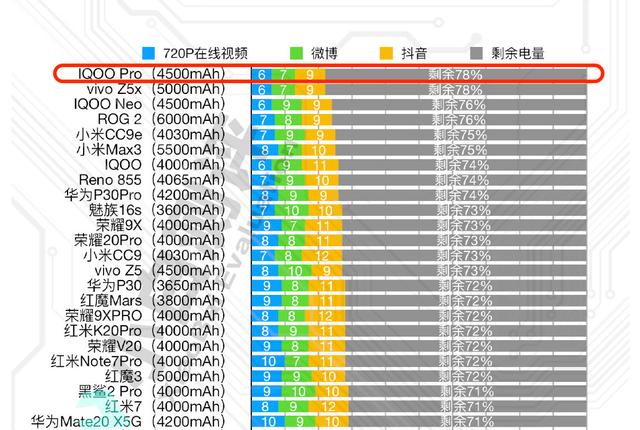
Task: Click the Reno 855 (4065mAh) row label
Action: [152, 180]
